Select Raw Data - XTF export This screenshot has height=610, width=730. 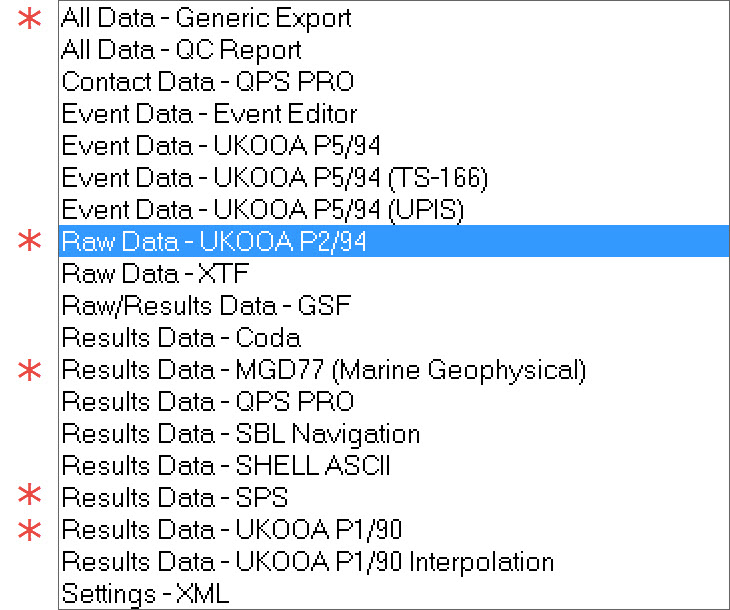point(155,274)
